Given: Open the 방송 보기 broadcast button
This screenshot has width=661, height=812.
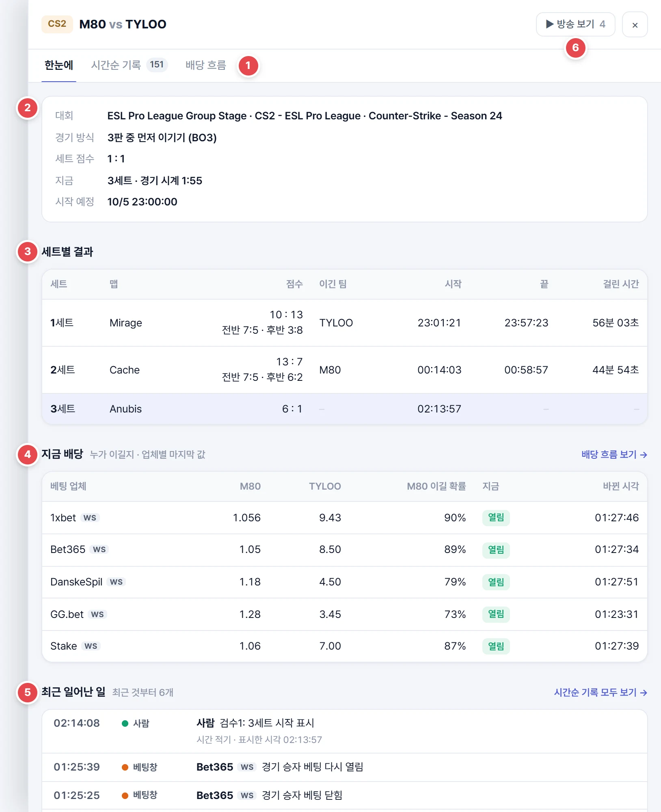Looking at the screenshot, I should 575,24.
